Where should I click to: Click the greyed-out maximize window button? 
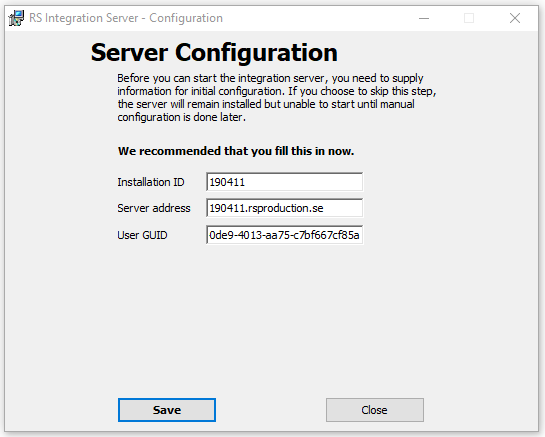[x=469, y=18]
